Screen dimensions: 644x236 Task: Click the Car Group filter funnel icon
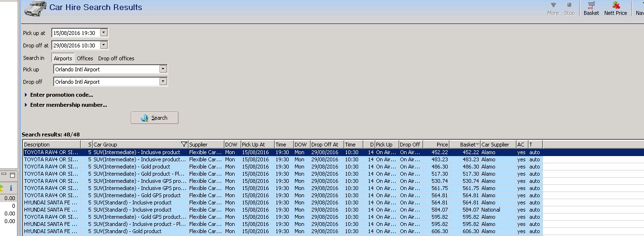184,145
